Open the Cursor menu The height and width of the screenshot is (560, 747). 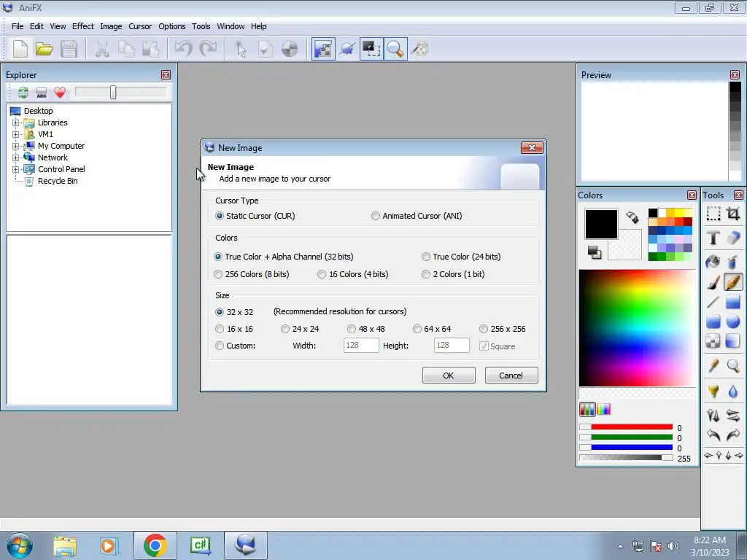pyautogui.click(x=140, y=26)
